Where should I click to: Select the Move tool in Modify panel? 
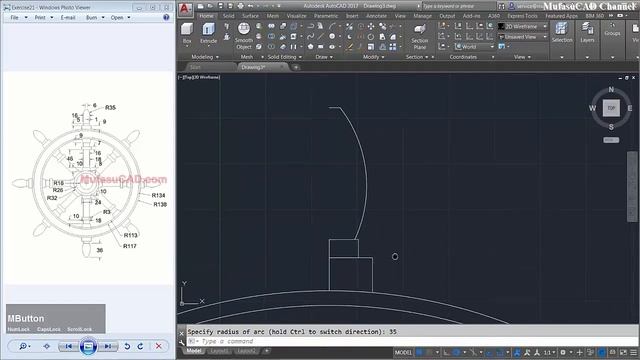tap(371, 26)
